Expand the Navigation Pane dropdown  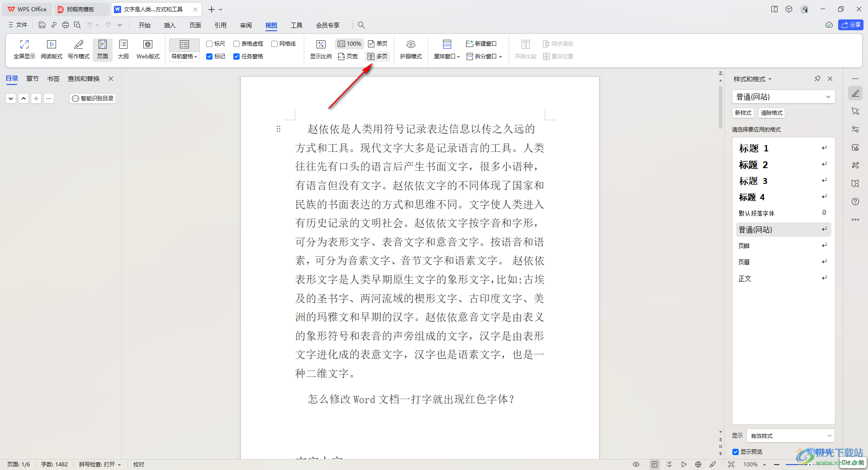[x=184, y=56]
